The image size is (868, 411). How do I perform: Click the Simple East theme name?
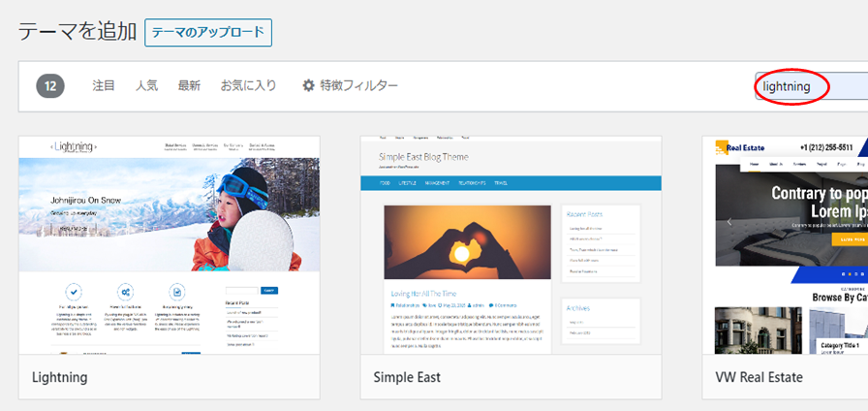click(407, 378)
